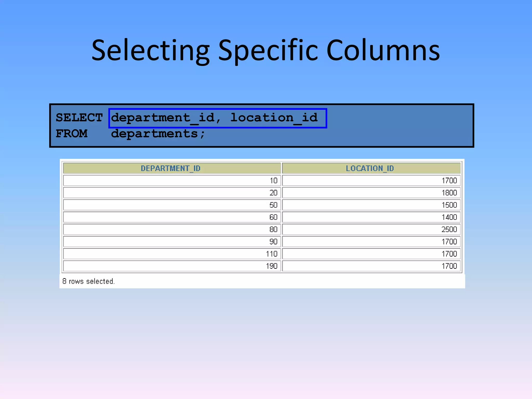This screenshot has height=399, width=532.
Task: Click location 1700 in department 190 row
Action: coord(371,266)
